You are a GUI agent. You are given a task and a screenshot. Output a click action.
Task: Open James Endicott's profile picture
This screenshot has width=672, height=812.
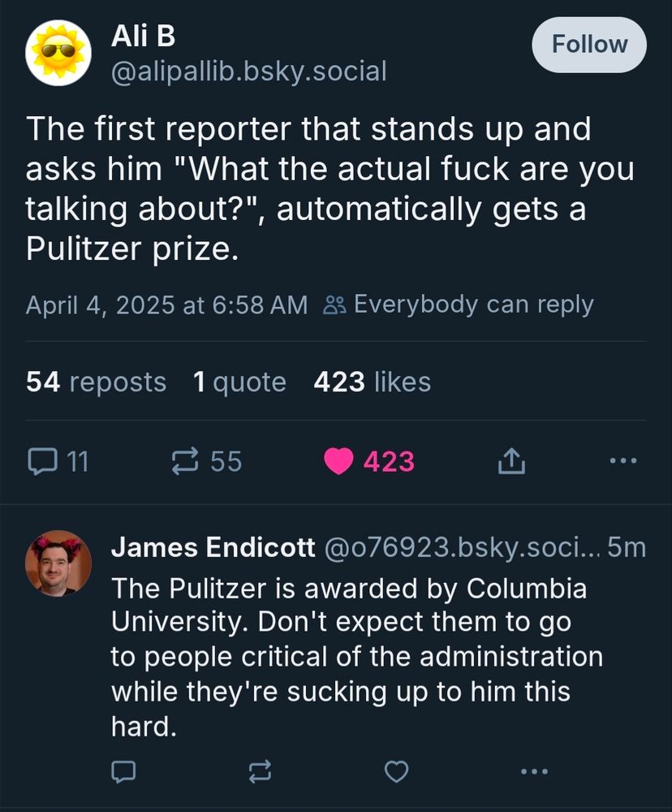[58, 563]
